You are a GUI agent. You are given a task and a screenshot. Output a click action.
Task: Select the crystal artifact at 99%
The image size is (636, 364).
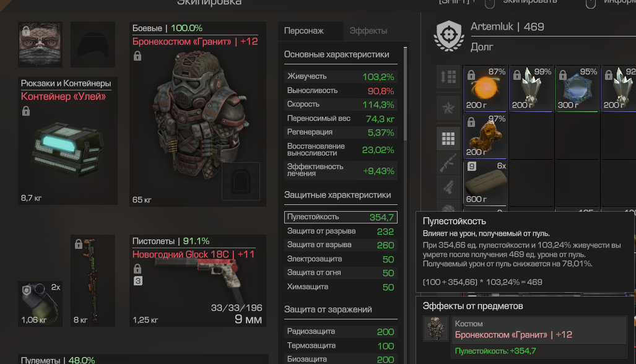click(531, 89)
